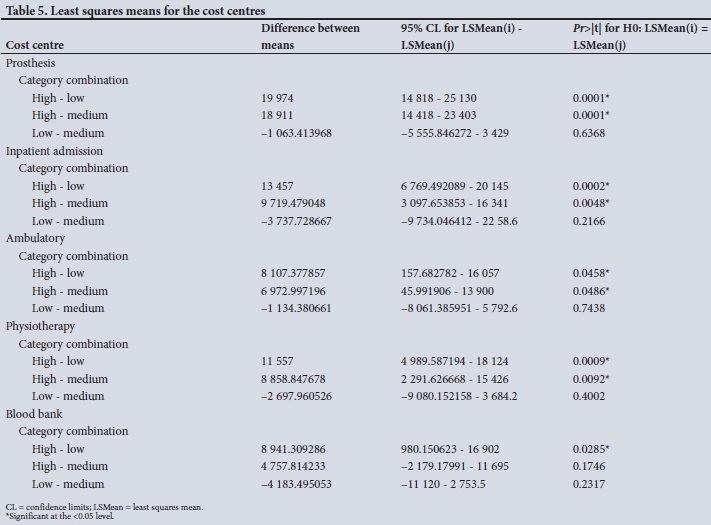Screen dimensions: 711x525
Task: Select the 13 457 difference value
Action: click(x=280, y=186)
